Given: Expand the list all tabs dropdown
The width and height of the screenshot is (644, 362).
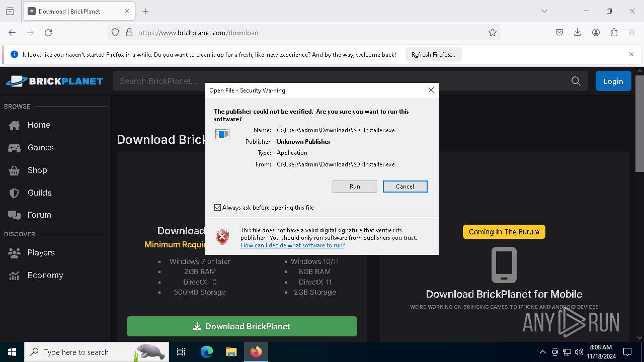Looking at the screenshot, I should point(544,11).
